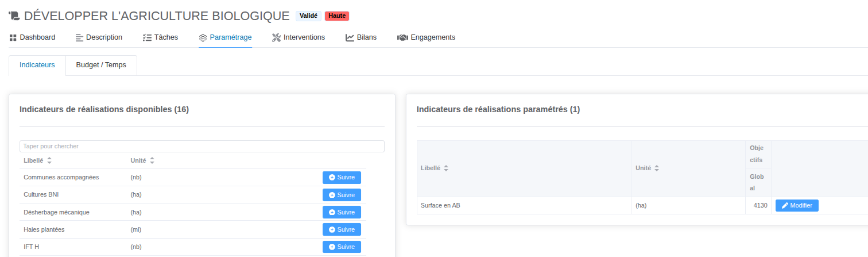Click the (ml) unit of Haies plantées
The image size is (868, 257).
[136, 229]
